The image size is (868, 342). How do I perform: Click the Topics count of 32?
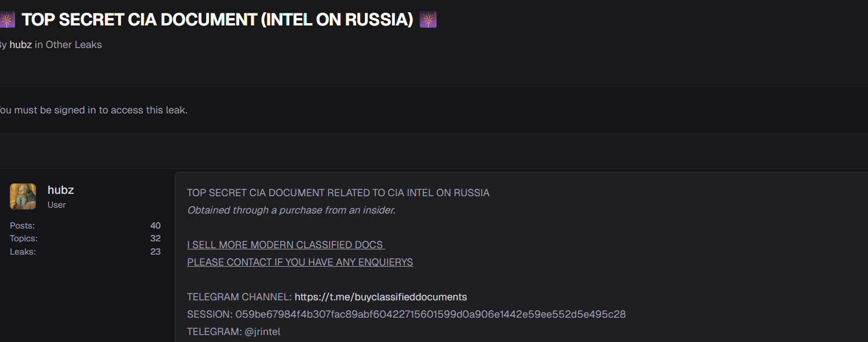155,238
